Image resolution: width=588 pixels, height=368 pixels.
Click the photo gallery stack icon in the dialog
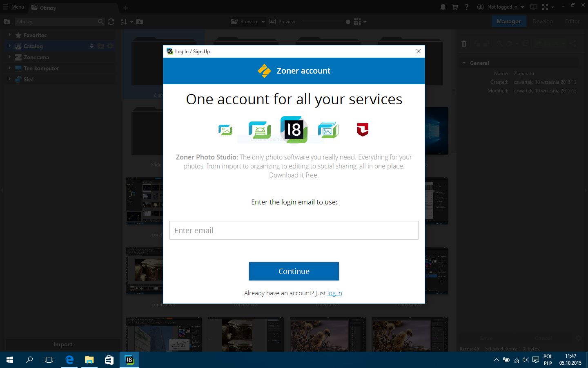(x=328, y=130)
